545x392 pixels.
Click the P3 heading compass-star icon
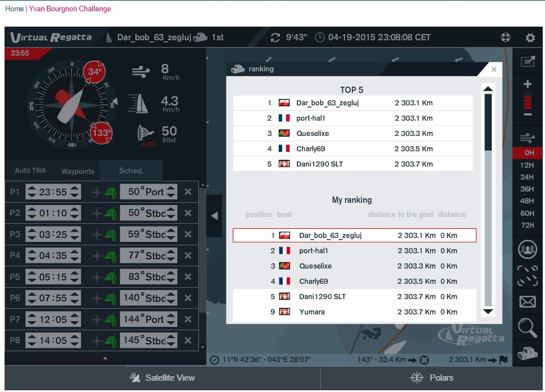click(x=97, y=235)
